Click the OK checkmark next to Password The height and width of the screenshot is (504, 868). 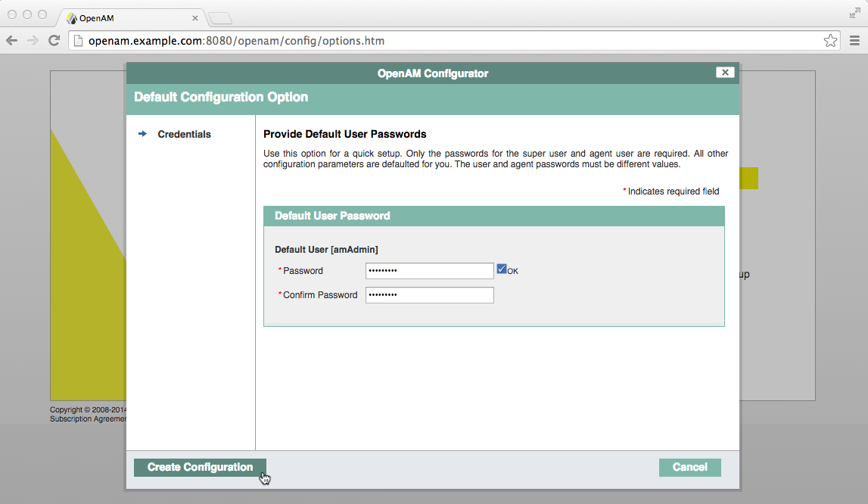(x=502, y=269)
